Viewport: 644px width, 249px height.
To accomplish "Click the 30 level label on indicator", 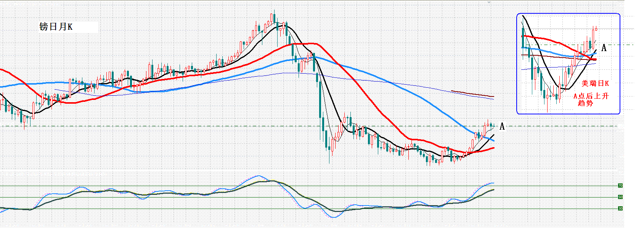I will [x=620, y=209].
